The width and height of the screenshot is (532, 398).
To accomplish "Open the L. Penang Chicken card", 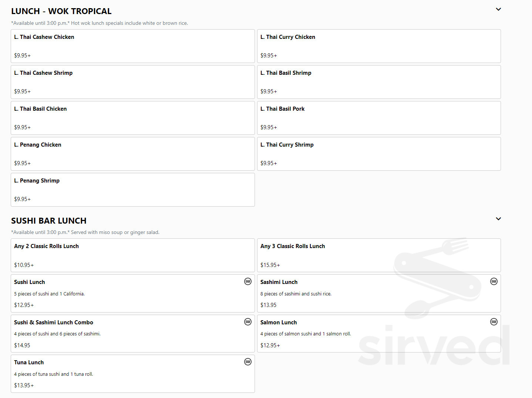I will 132,154.
